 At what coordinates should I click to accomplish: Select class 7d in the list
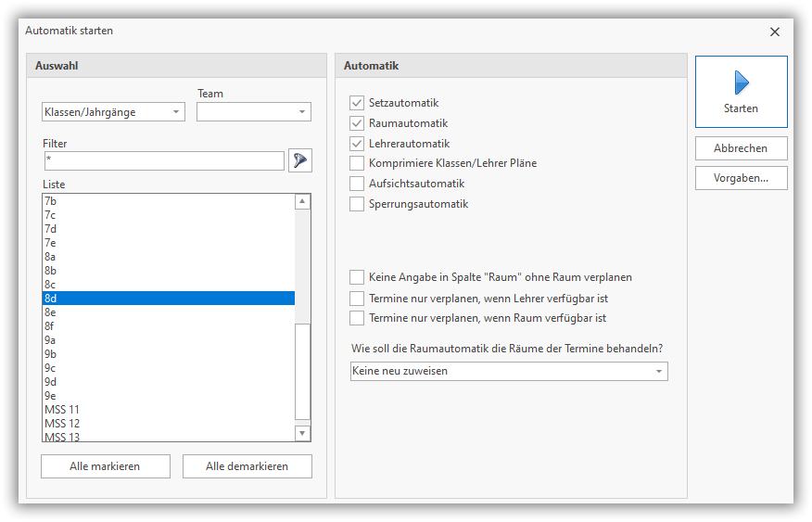(x=169, y=229)
